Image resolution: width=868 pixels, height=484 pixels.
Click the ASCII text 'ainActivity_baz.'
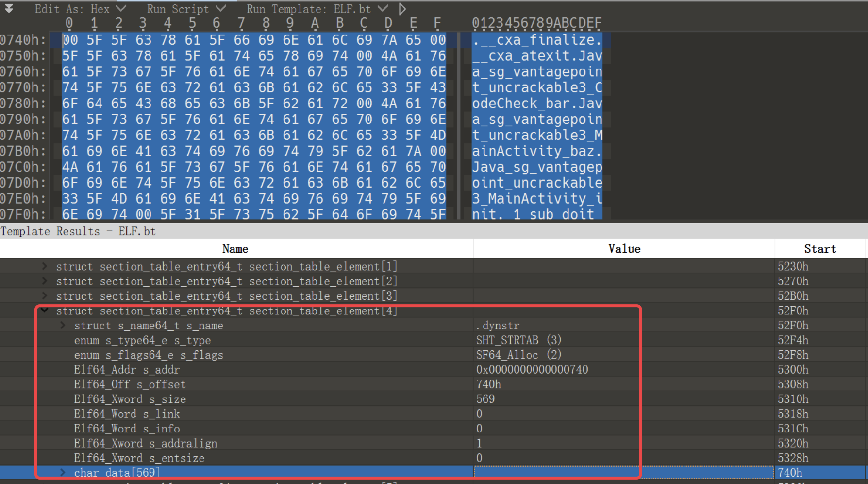[x=537, y=151]
